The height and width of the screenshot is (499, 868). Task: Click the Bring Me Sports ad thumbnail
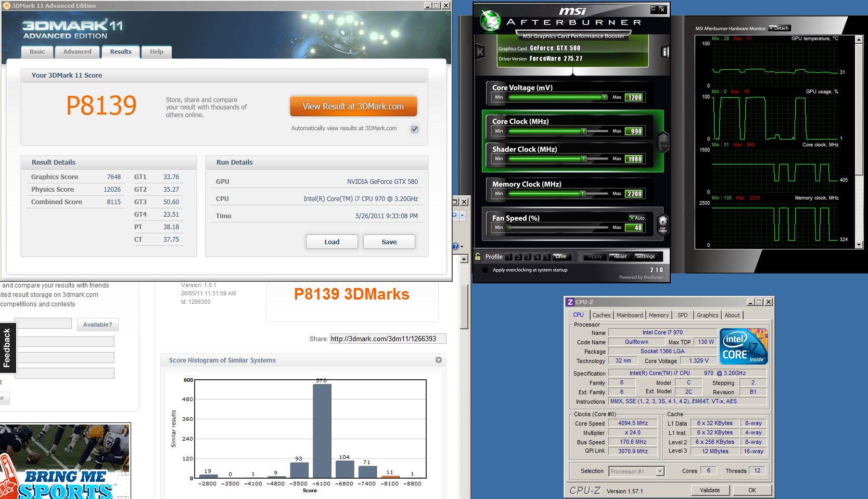tap(65, 461)
